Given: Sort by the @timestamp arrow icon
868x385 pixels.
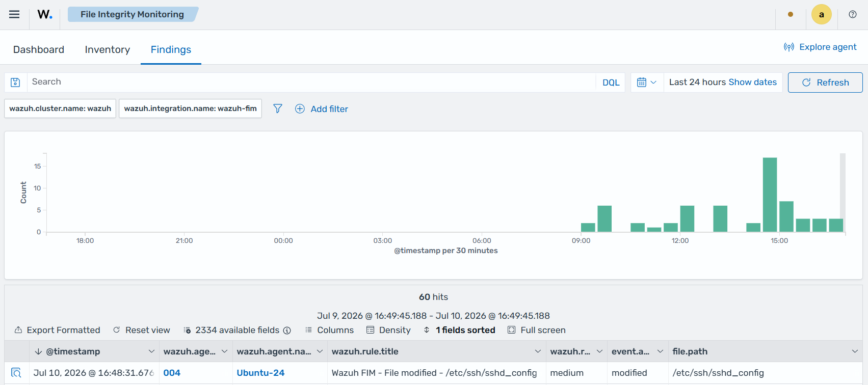Looking at the screenshot, I should pos(38,351).
